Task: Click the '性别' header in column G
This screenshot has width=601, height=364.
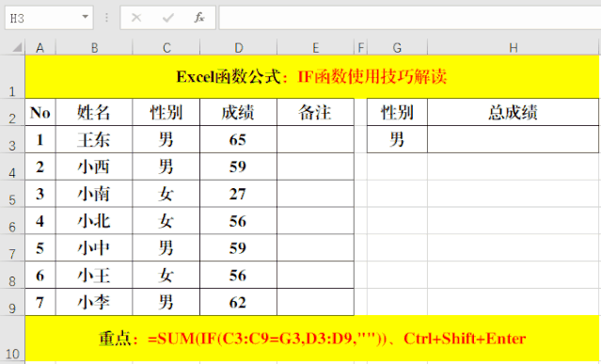Action: pyautogui.click(x=397, y=112)
